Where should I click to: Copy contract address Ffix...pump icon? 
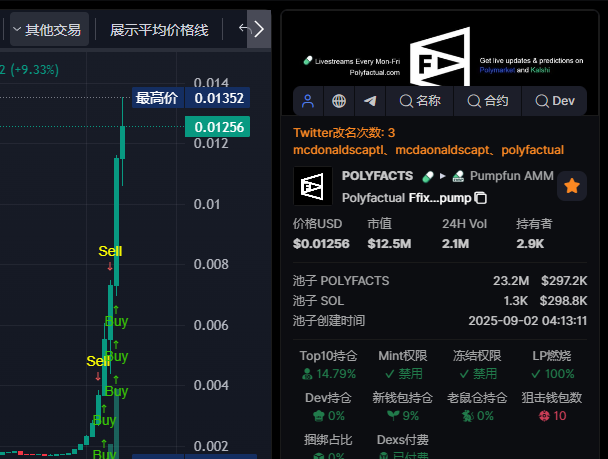[481, 198]
